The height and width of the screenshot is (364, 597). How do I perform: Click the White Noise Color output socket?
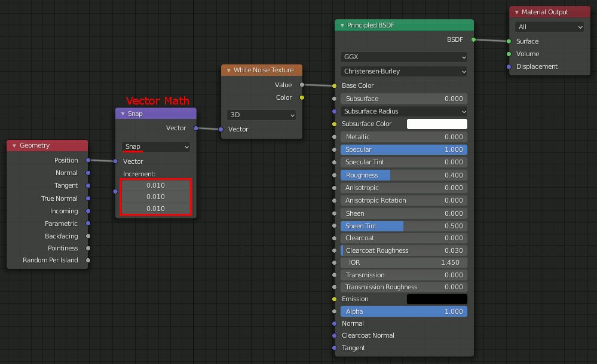pyautogui.click(x=302, y=98)
